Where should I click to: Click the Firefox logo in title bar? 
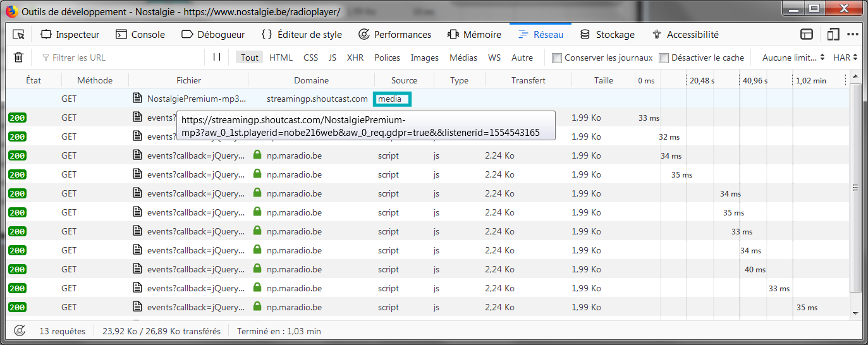(x=11, y=11)
